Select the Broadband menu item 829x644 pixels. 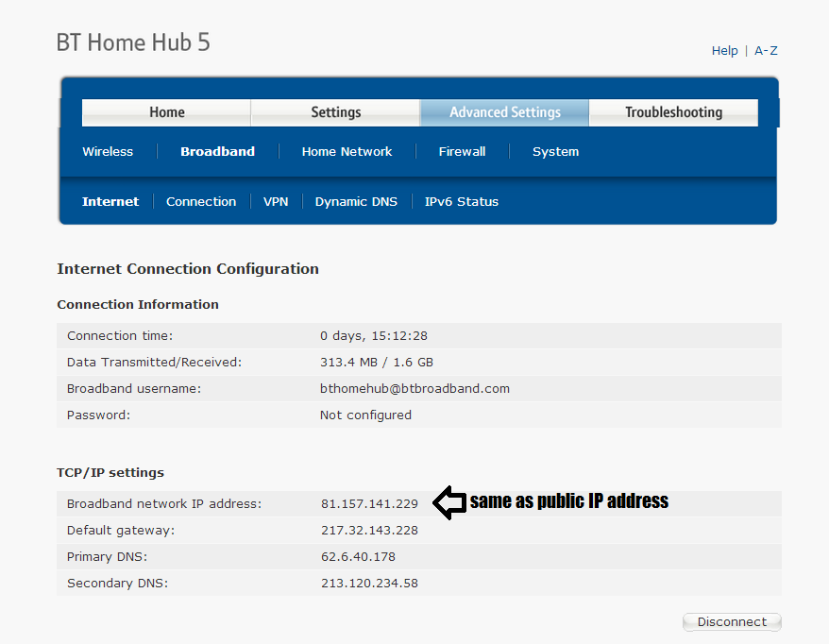tap(217, 151)
